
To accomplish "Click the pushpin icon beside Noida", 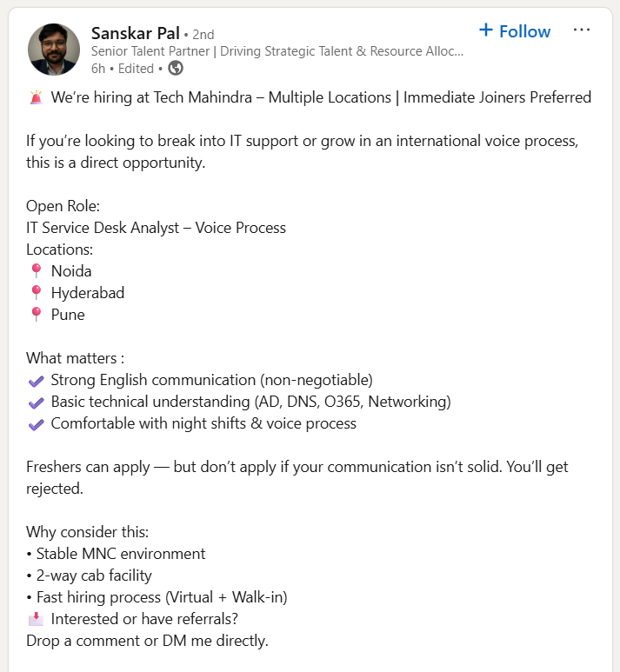I will 36,271.
